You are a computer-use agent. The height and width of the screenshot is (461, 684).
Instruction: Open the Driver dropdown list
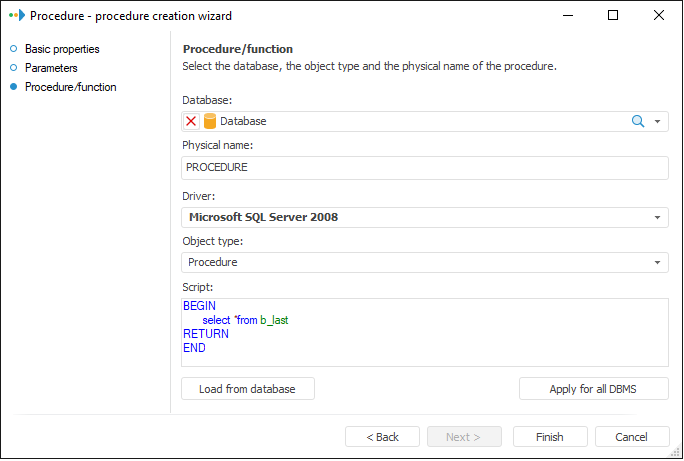pos(658,217)
